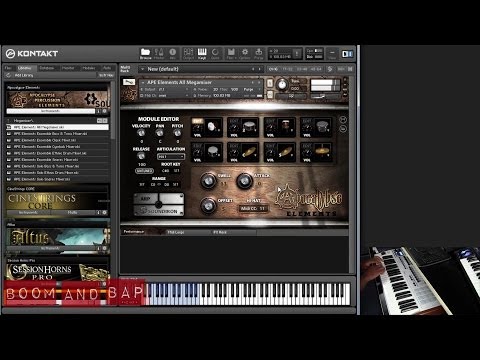The width and height of the screenshot is (480, 360).
Task: Click the KSP script icon in rack header
Action: [x=330, y=69]
